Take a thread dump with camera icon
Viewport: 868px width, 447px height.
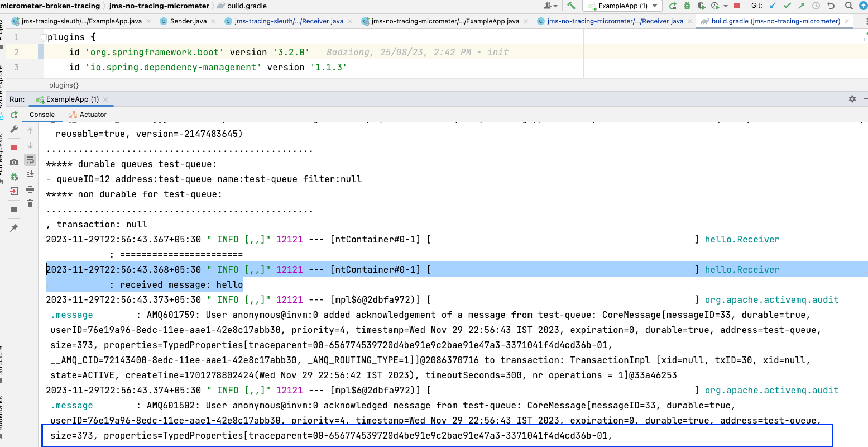coord(14,162)
